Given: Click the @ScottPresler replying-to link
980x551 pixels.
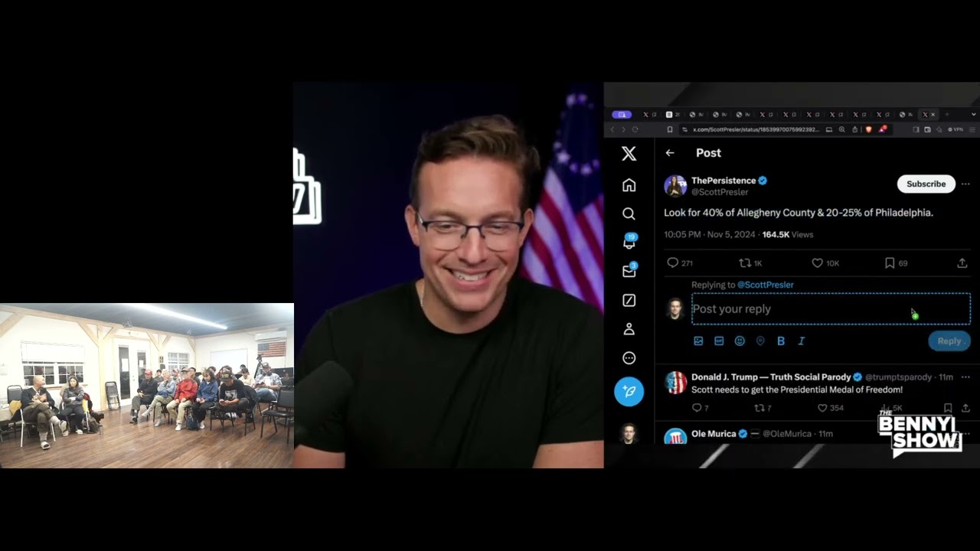Looking at the screenshot, I should (x=765, y=285).
